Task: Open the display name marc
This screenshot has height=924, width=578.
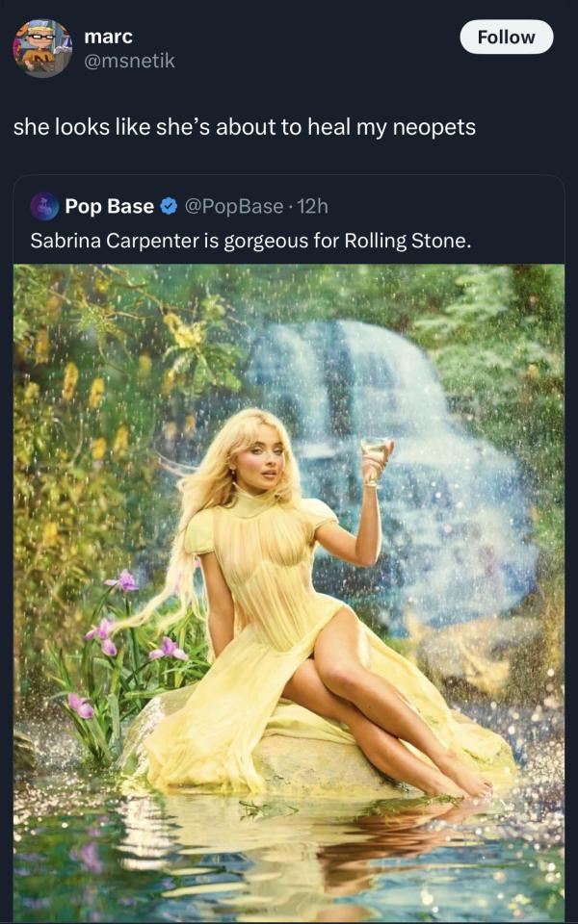Action: click(109, 37)
